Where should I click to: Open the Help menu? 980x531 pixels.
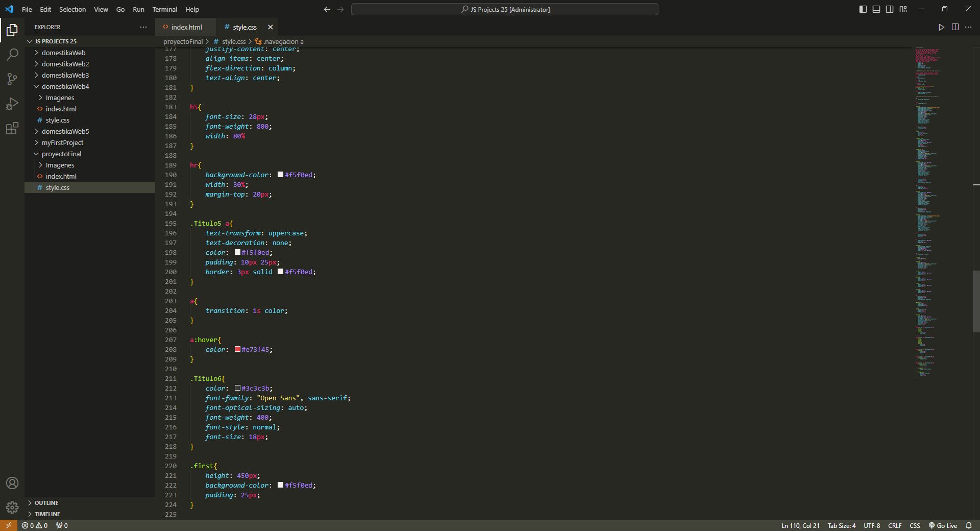192,9
